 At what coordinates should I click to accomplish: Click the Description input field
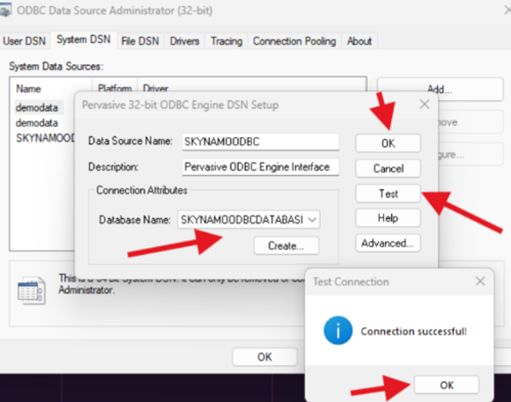point(261,167)
